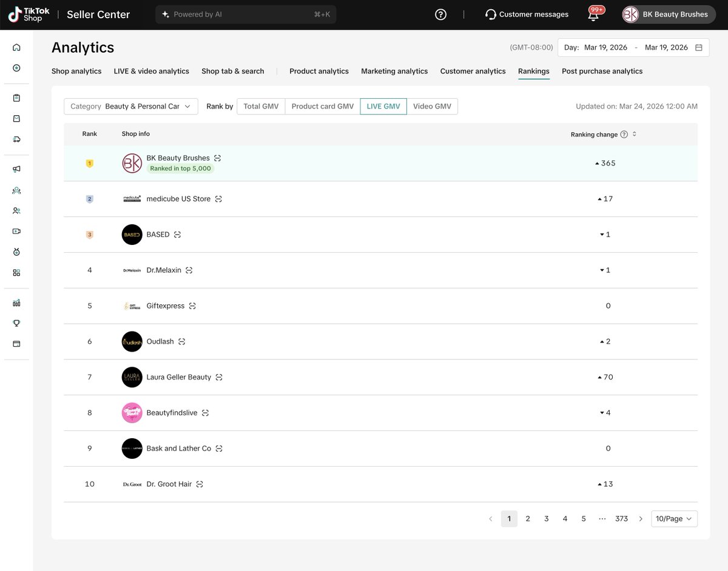Rank by Product card GMV
The image size is (728, 571).
tap(323, 106)
